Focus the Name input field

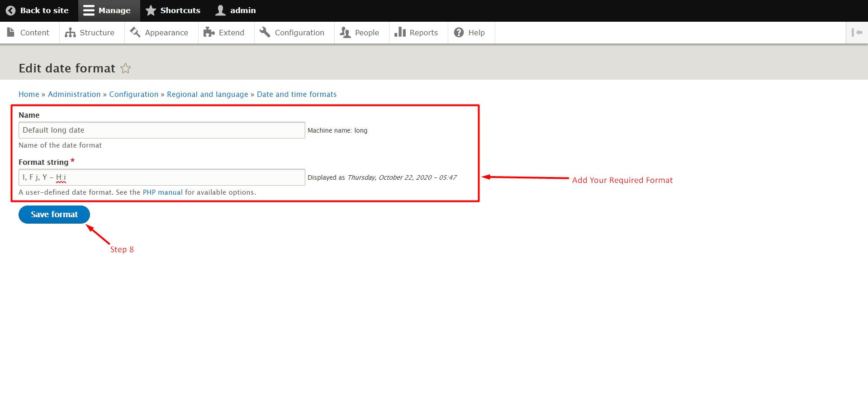[x=162, y=130]
